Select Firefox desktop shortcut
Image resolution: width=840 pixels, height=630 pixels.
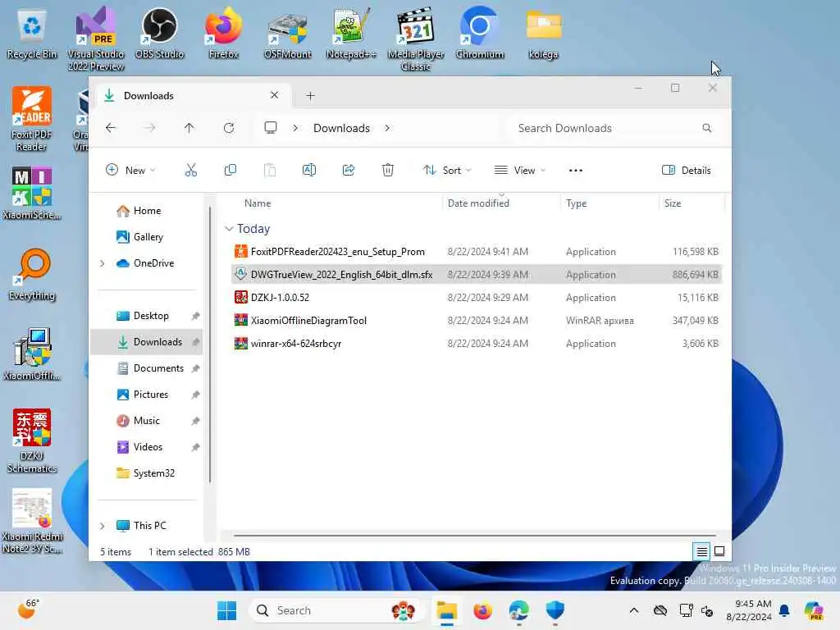(x=223, y=34)
